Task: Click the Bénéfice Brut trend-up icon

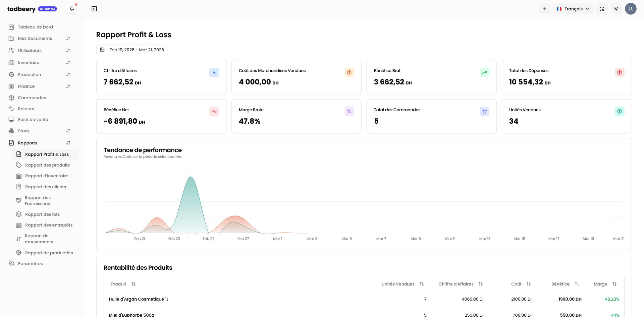Action: (484, 72)
